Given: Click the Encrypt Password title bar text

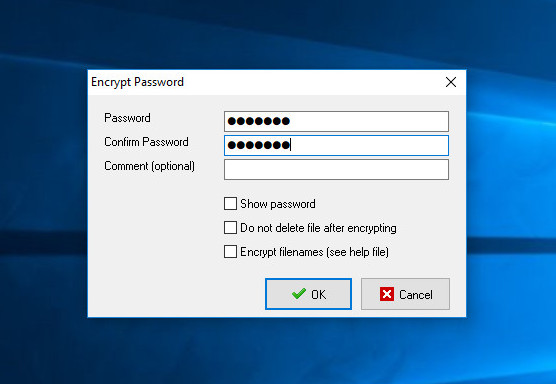Looking at the screenshot, I should pos(137,82).
